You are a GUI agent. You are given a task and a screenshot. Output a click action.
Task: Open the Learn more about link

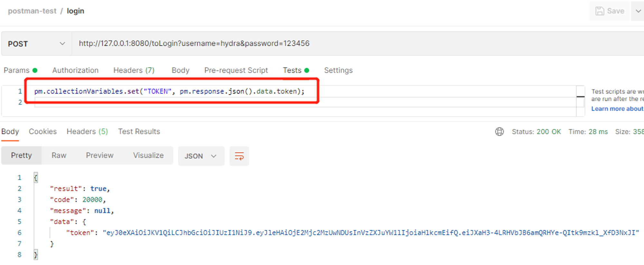[617, 109]
